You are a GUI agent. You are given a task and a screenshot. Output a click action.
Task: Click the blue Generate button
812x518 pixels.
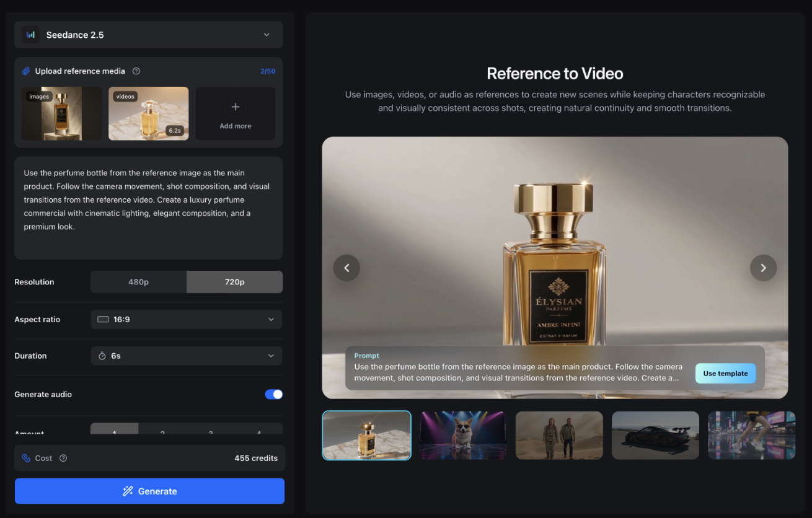[149, 491]
